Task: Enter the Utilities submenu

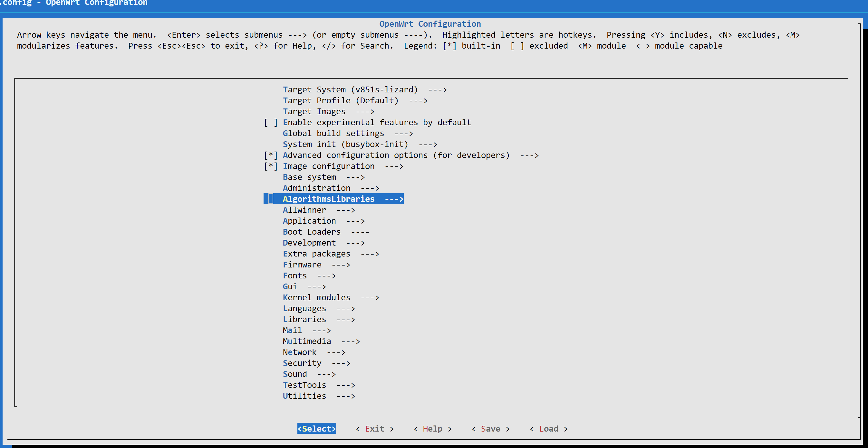Action: [x=304, y=396]
